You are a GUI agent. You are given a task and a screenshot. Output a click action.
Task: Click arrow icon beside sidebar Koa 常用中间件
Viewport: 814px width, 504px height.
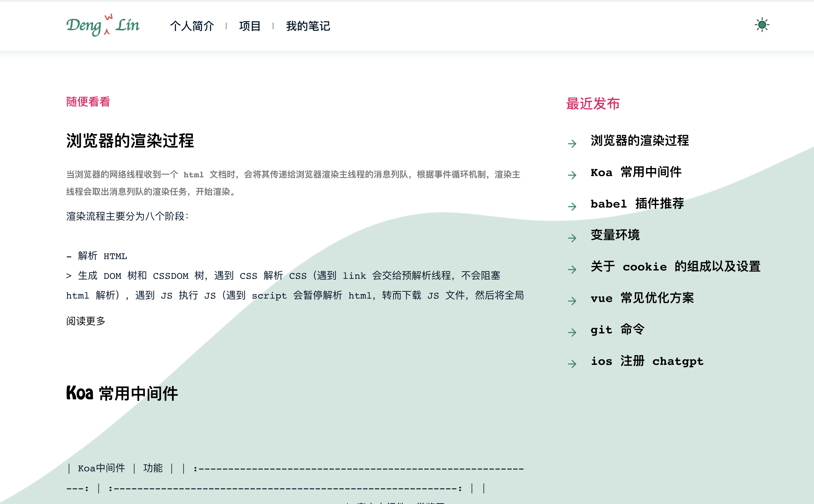[572, 175]
